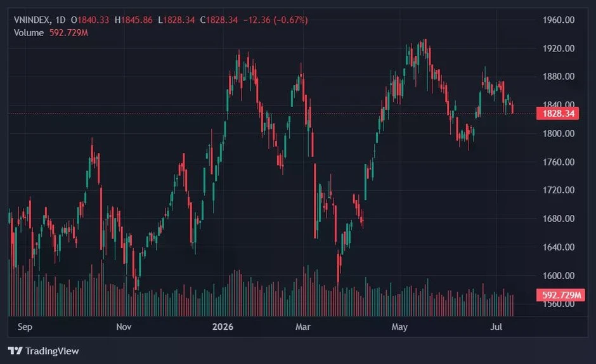Click the 1800.00 price axis label
Screen dimensions: 596x364
point(559,134)
